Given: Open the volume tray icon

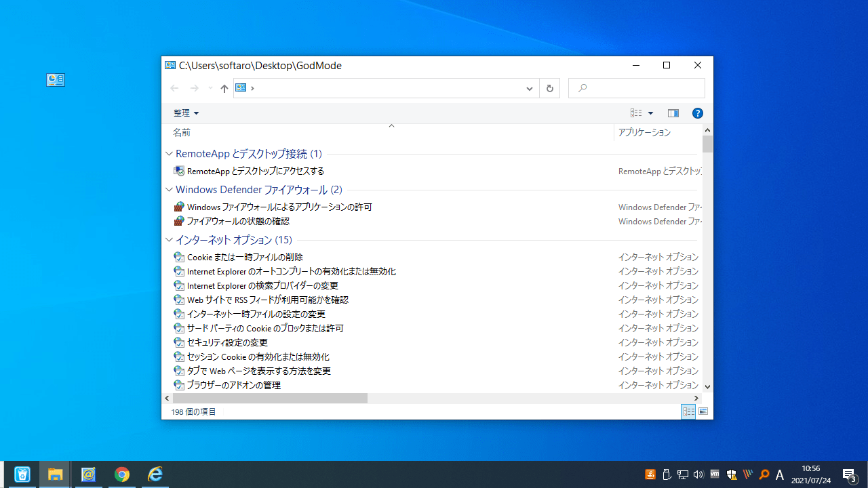Looking at the screenshot, I should 698,474.
